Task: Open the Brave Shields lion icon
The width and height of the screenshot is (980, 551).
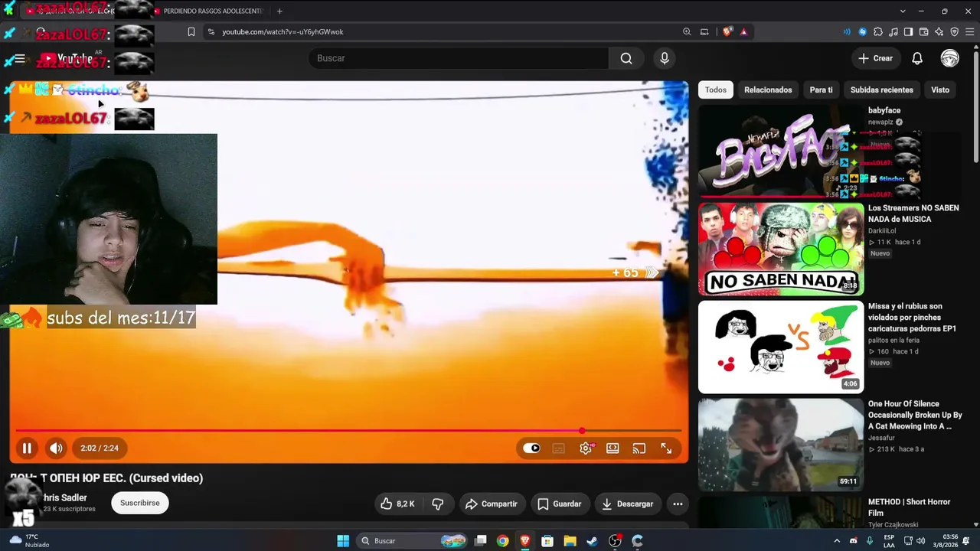Action: (727, 32)
